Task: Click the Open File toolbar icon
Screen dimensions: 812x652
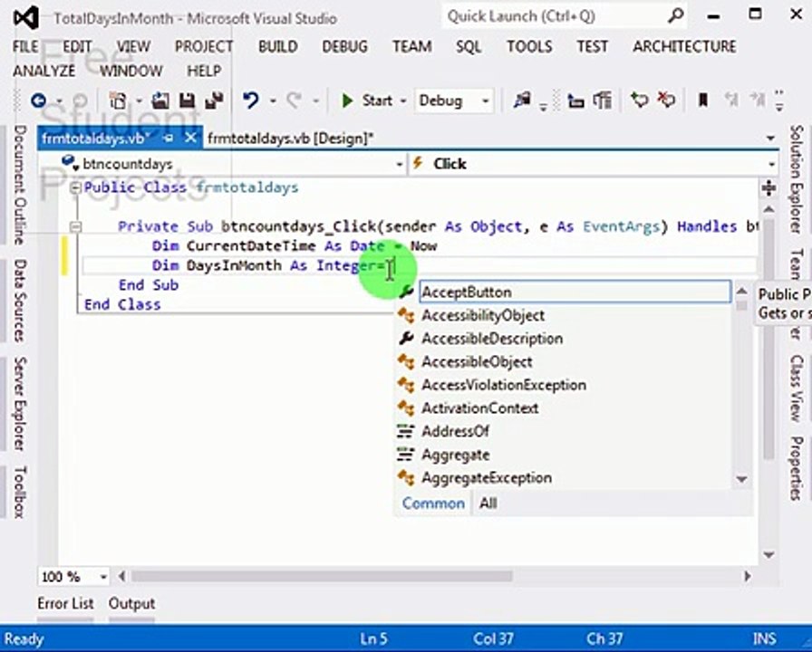Action: click(x=161, y=101)
